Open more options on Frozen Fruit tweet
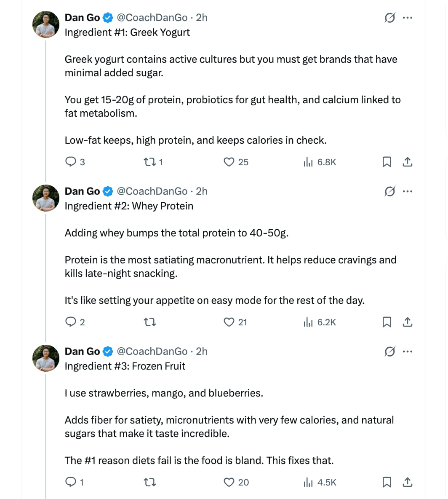This screenshot has width=448, height=499. coord(407,351)
